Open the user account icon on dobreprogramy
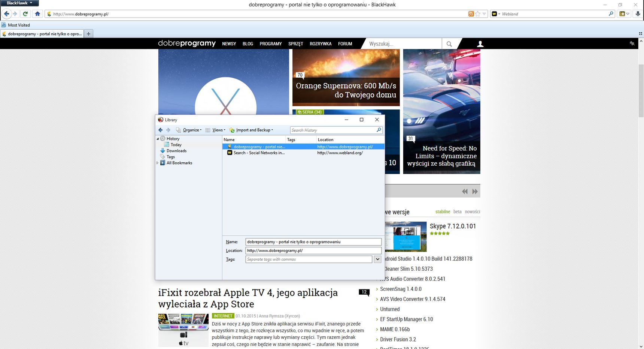The width and height of the screenshot is (644, 349). click(x=480, y=44)
